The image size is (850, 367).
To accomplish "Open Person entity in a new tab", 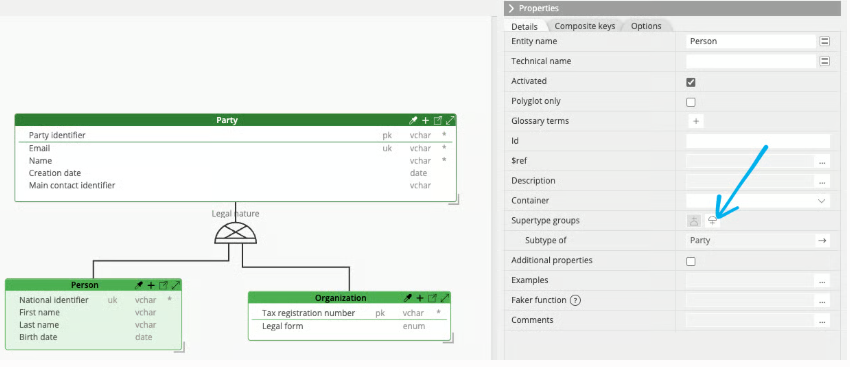I will (163, 285).
